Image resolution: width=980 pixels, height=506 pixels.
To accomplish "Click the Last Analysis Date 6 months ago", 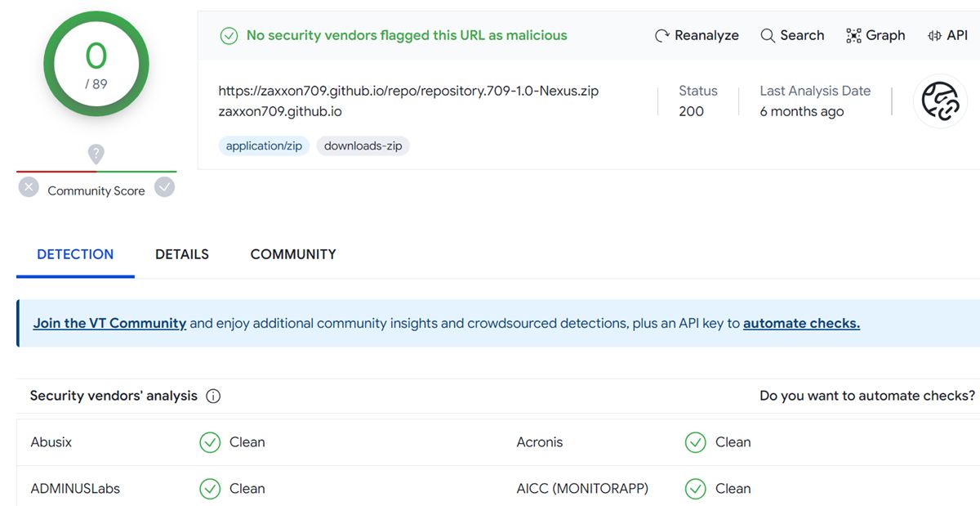I will [x=801, y=111].
